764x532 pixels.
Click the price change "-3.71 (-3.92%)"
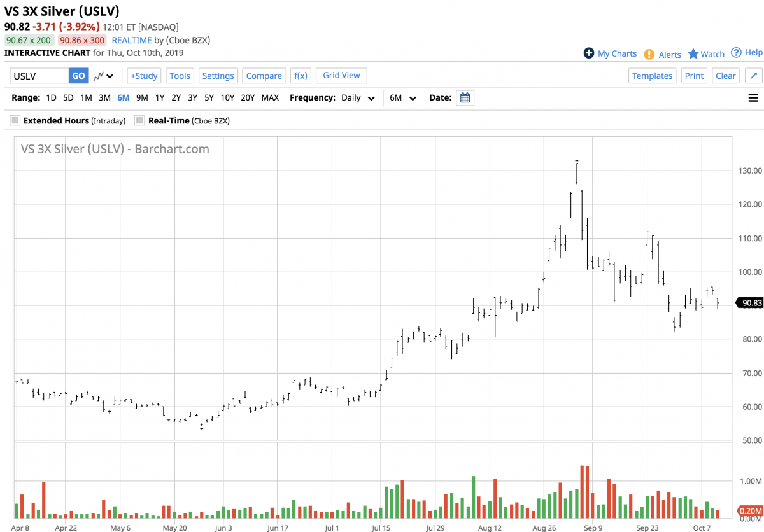click(66, 27)
